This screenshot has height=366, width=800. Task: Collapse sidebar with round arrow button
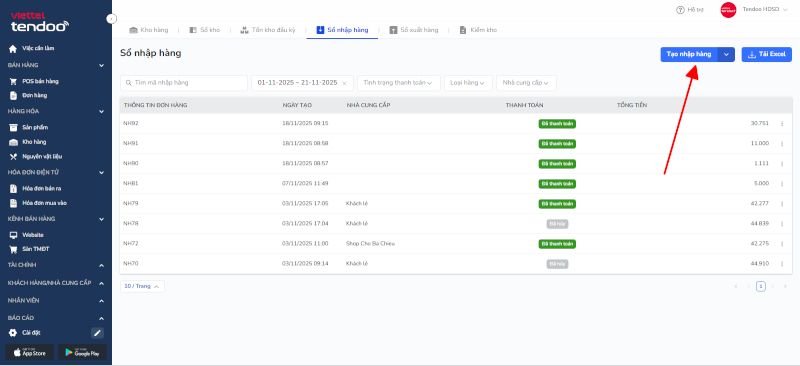[x=112, y=19]
